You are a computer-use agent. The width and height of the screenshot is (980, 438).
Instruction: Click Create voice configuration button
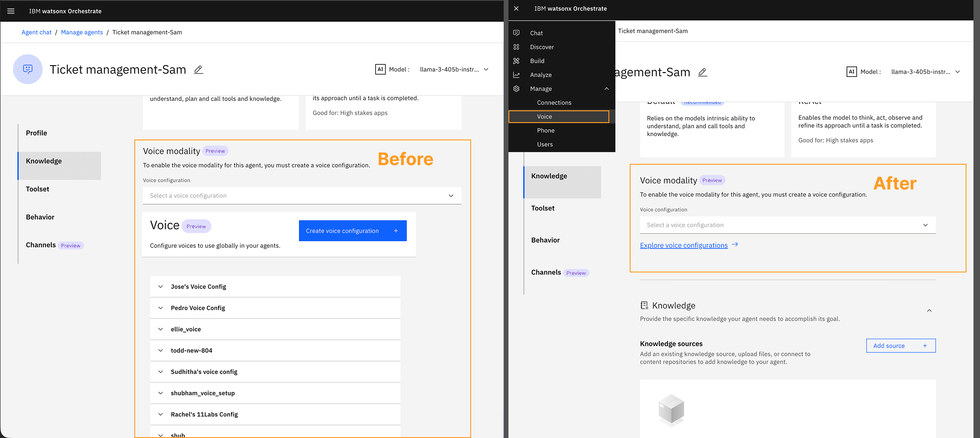(x=353, y=231)
